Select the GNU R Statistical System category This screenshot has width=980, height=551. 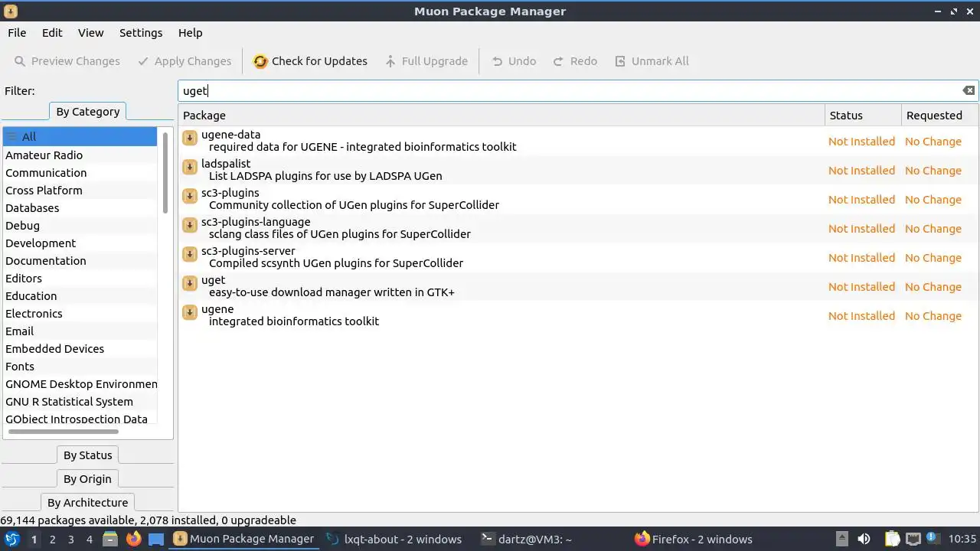pyautogui.click(x=80, y=402)
